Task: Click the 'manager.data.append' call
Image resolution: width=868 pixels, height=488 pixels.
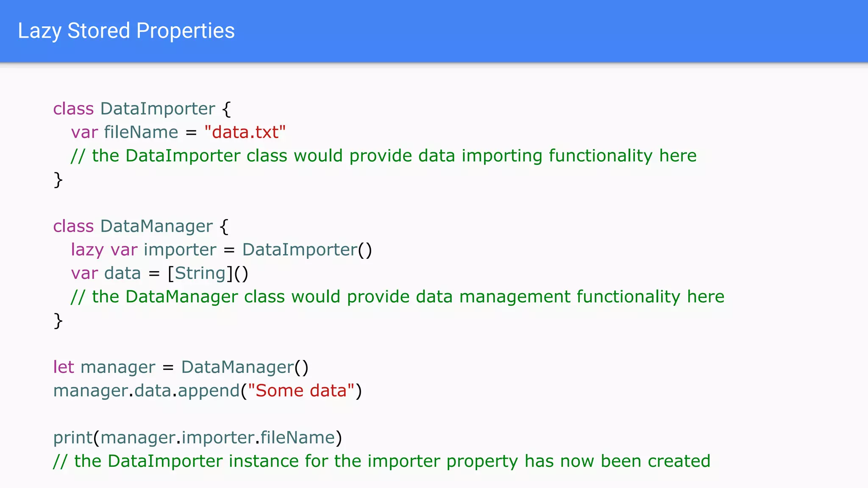Action: (x=146, y=391)
